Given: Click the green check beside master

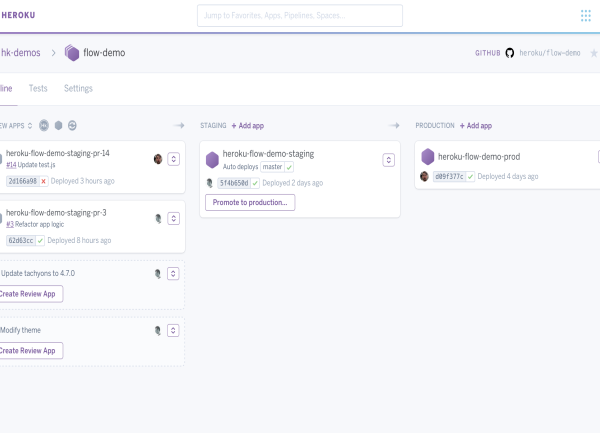Looking at the screenshot, I should (x=289, y=167).
